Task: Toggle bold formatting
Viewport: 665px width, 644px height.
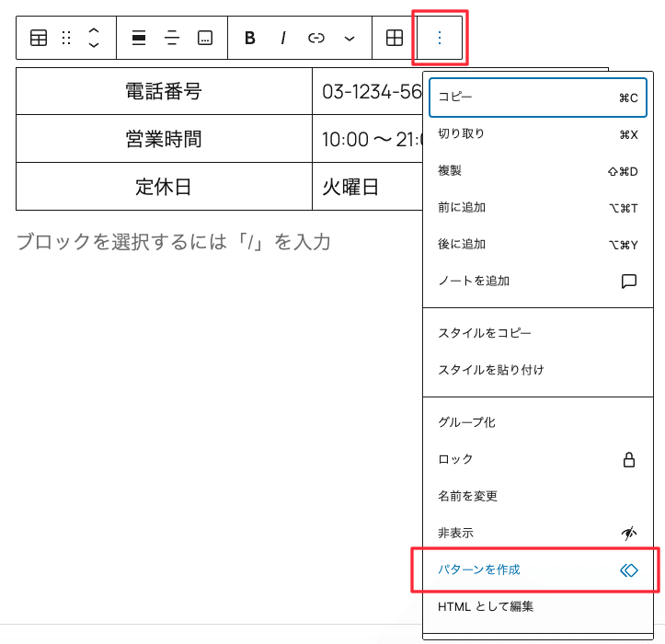Action: click(250, 39)
